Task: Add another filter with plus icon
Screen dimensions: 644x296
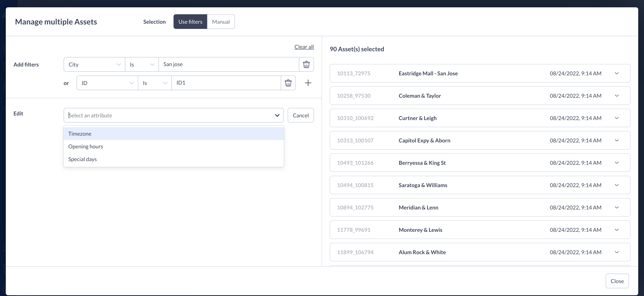Action: click(308, 83)
